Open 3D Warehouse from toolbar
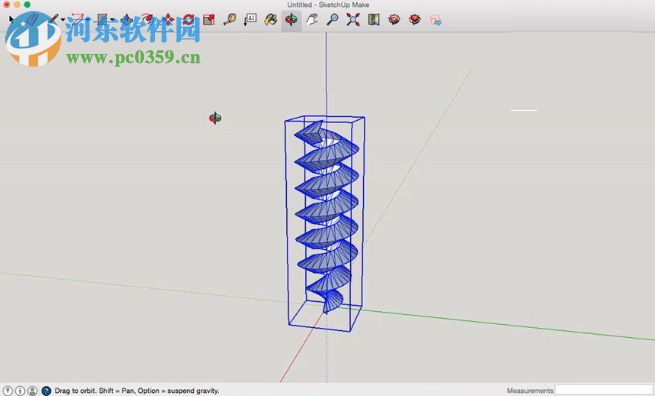655x396 pixels. (x=394, y=19)
